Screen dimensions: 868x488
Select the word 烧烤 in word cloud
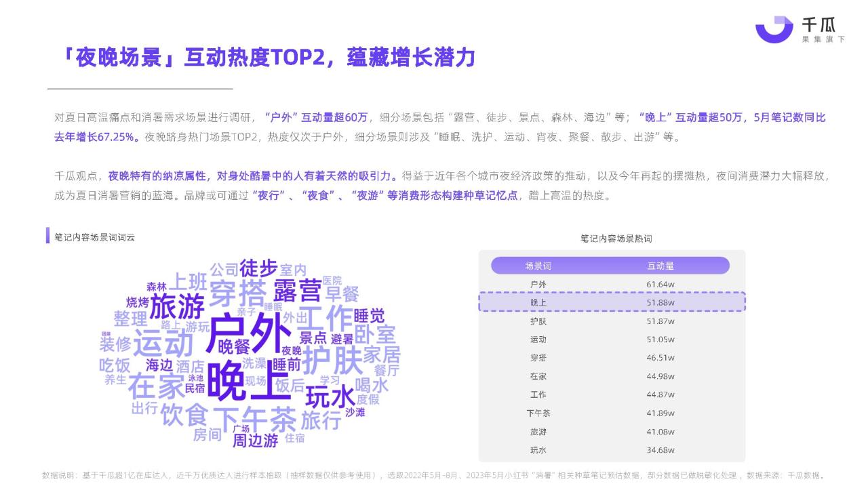(137, 302)
